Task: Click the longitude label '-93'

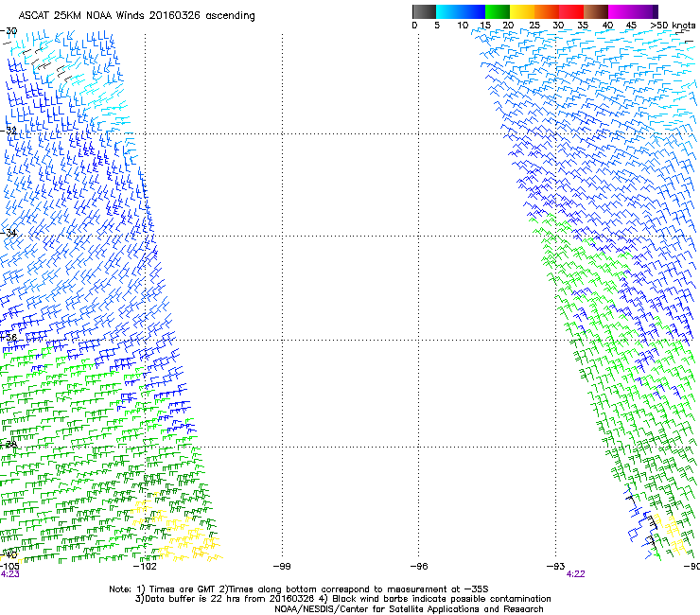Action: 556,567
